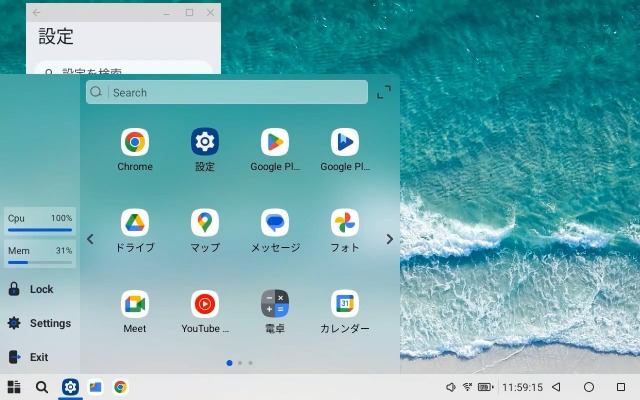
Task: Open the gallery app in taskbar
Action: (x=96, y=387)
